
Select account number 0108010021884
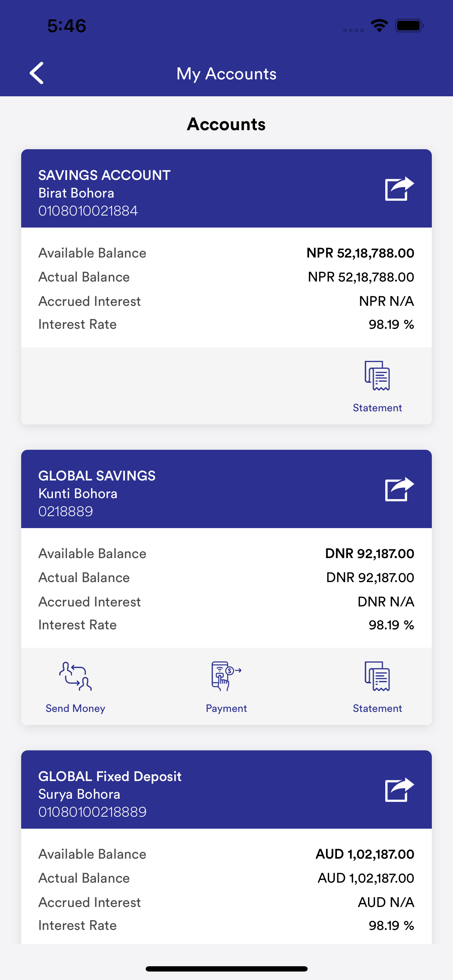point(88,211)
